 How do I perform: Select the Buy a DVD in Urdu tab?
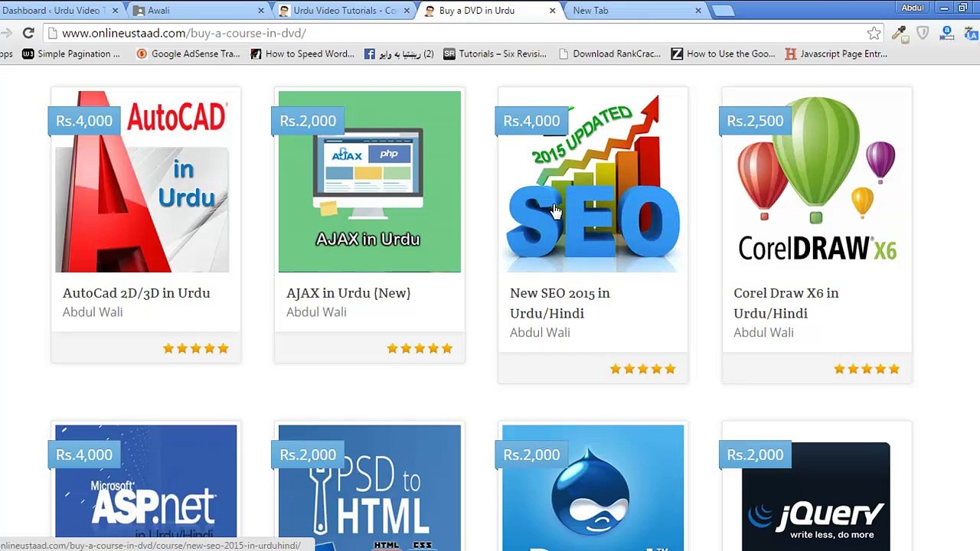tap(488, 11)
